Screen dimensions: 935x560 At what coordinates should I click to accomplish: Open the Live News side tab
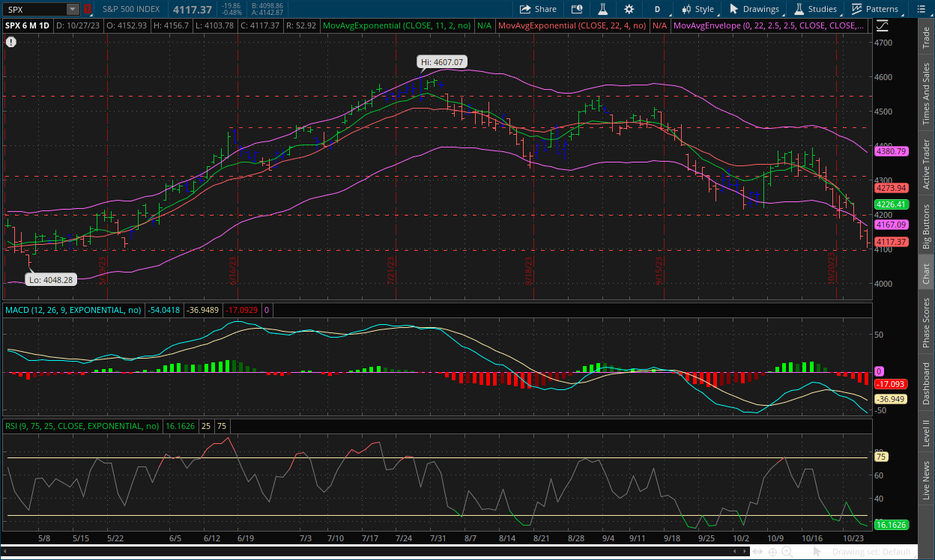pyautogui.click(x=926, y=481)
